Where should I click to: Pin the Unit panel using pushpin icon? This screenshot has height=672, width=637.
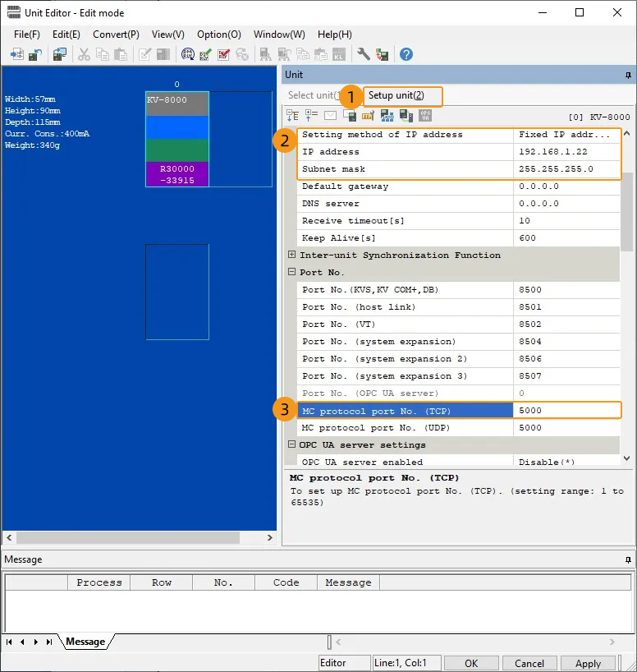[x=628, y=75]
